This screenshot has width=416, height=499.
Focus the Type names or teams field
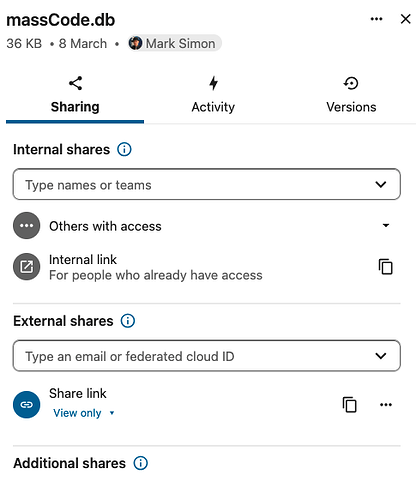(x=207, y=184)
